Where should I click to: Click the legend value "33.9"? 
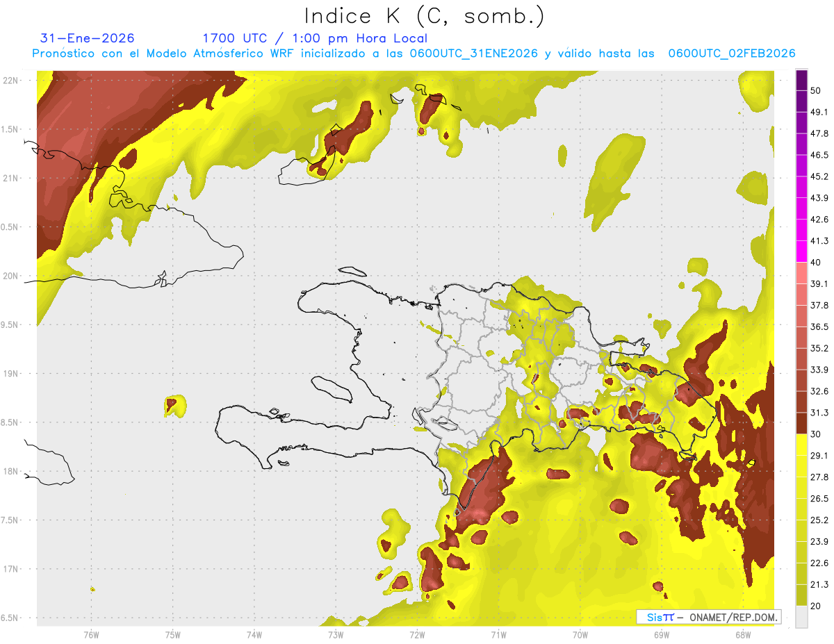[x=819, y=370]
